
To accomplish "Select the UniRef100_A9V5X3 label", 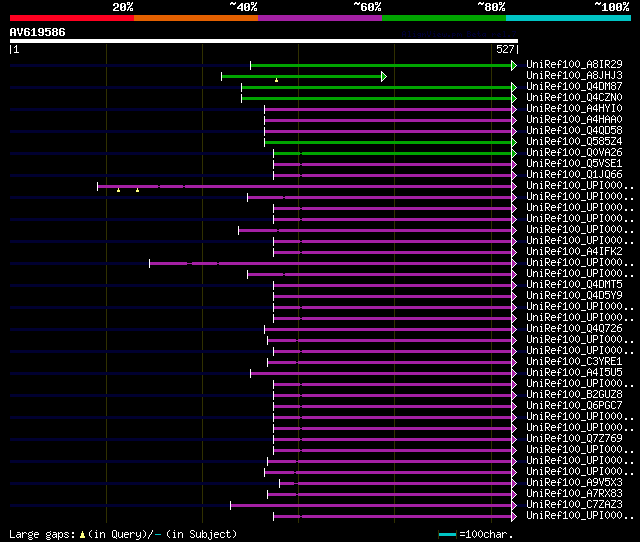I will pyautogui.click(x=574, y=483).
